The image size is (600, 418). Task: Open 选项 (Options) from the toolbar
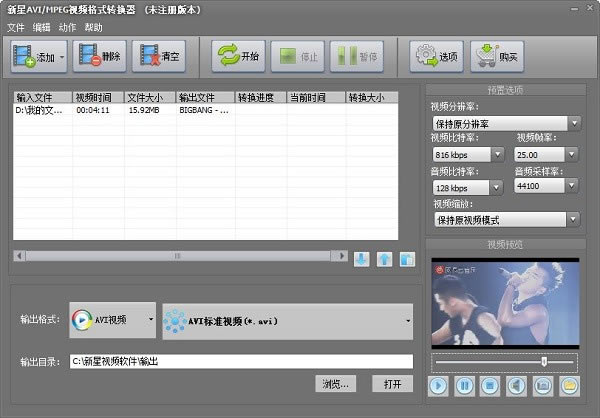pyautogui.click(x=436, y=57)
